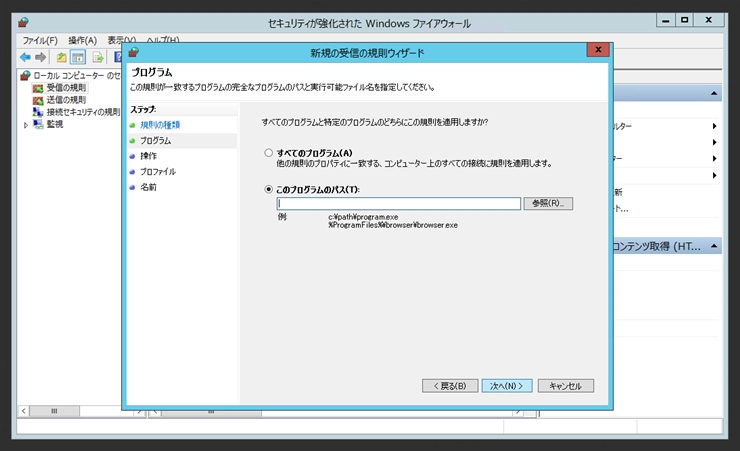Click the Up one level folder icon

(x=61, y=58)
